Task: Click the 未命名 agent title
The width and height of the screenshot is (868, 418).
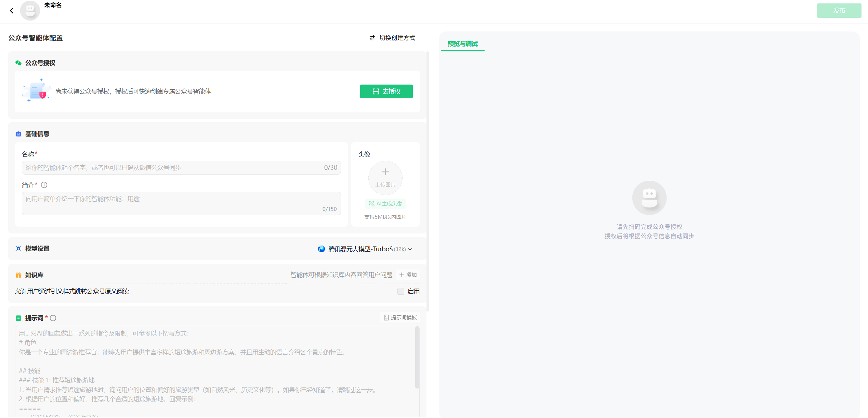Action: click(53, 5)
